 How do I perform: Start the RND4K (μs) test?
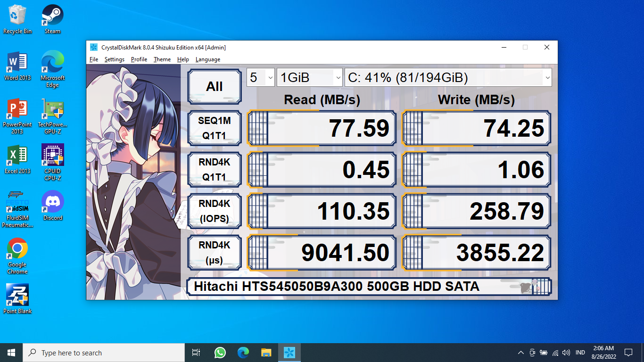click(x=215, y=253)
